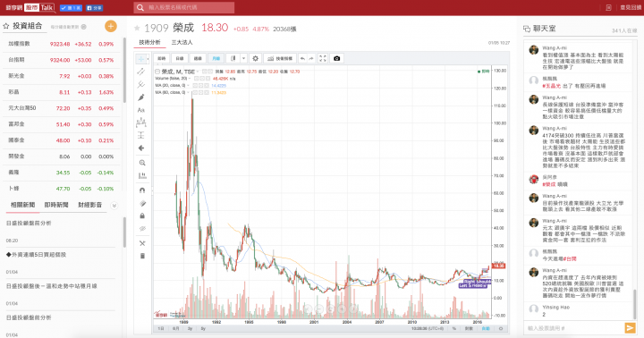Toggle percent scale on chart

454,328
